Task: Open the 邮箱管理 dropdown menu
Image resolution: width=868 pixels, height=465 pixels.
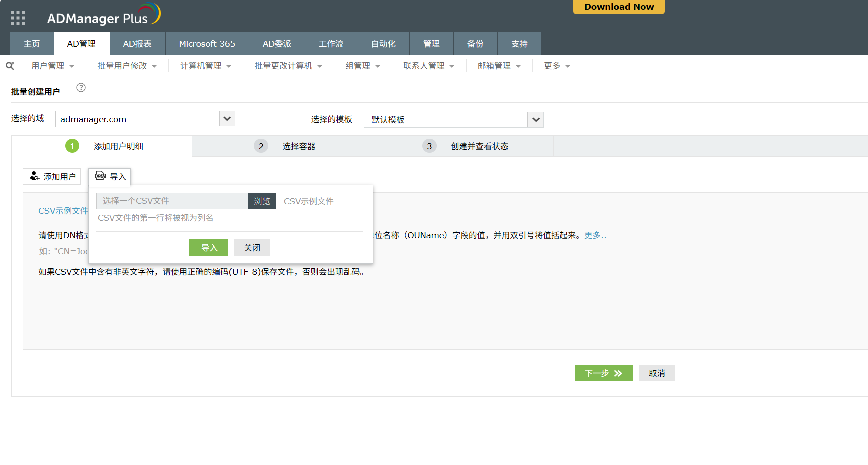Action: [499, 66]
